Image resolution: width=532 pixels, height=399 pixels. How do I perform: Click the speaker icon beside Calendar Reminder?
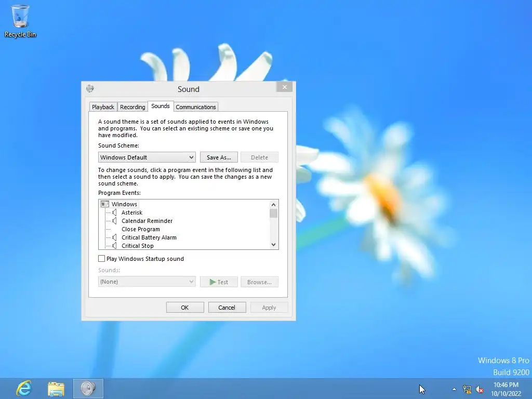tap(114, 221)
